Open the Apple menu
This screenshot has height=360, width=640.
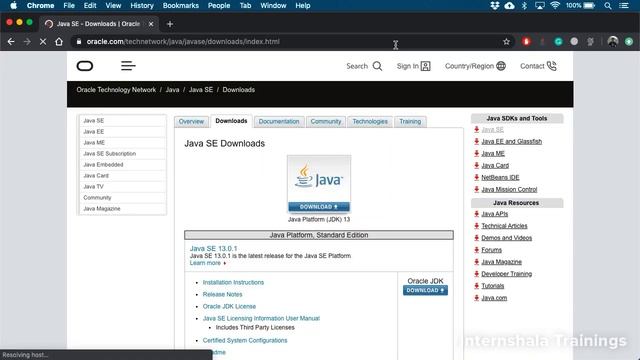tap(13, 5)
